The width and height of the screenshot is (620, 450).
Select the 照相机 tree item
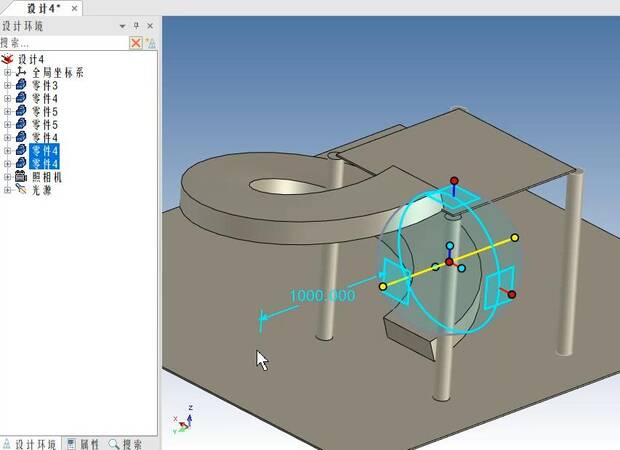point(47,177)
